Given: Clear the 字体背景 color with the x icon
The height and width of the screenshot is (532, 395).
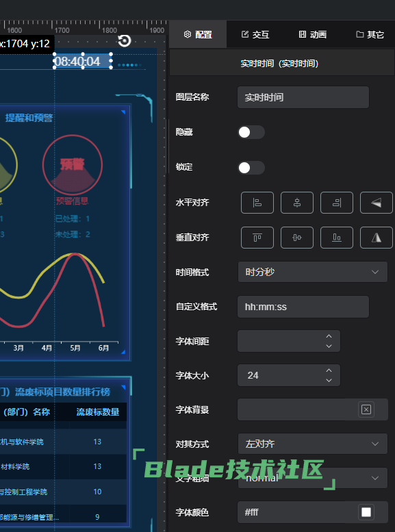Looking at the screenshot, I should [x=366, y=409].
